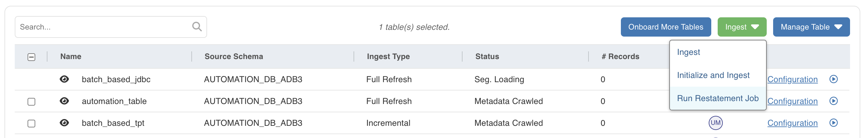
Task: Run automation_table using its play icon
Action: 833,101
